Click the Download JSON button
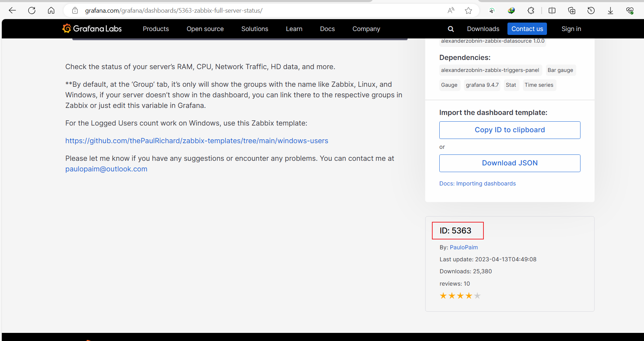Viewport: 644px width, 341px height. [510, 163]
